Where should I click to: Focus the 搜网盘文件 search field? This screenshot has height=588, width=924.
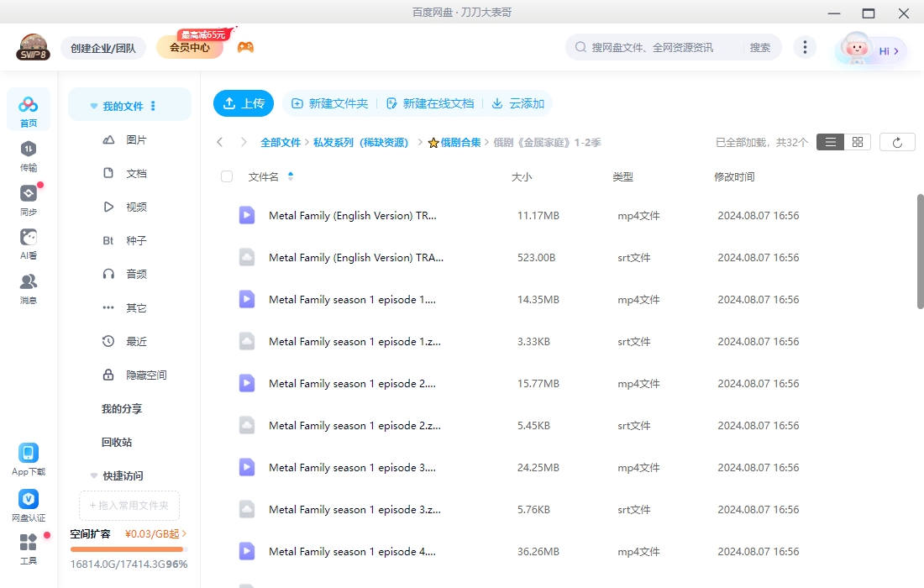(x=653, y=47)
